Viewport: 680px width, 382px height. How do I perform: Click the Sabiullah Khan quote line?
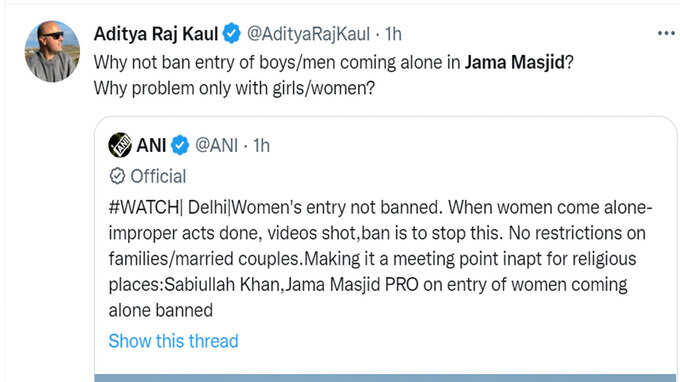point(368,285)
